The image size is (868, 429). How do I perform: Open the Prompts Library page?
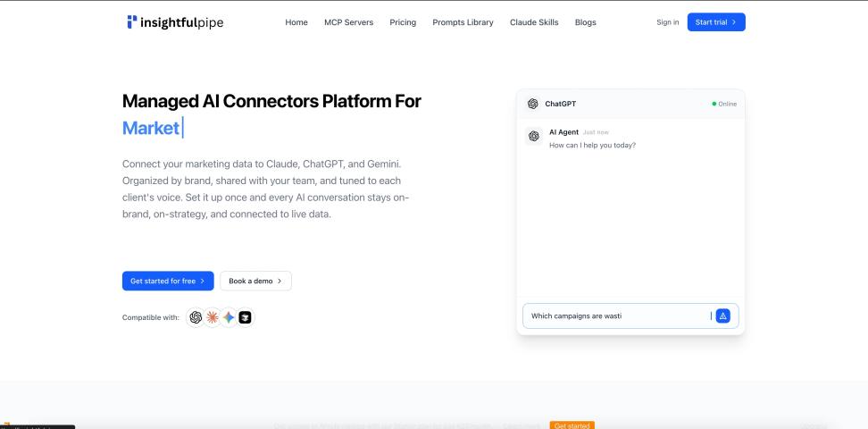point(463,22)
